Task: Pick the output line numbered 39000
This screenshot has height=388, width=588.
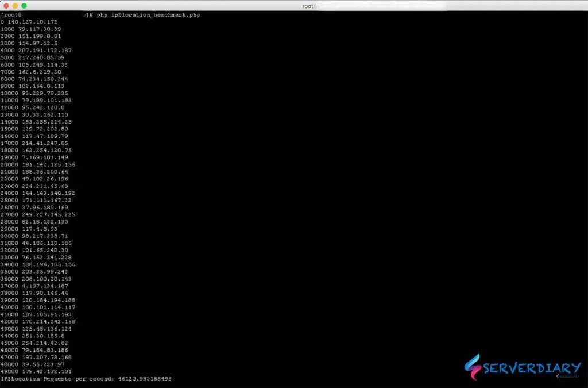Action: [x=38, y=300]
